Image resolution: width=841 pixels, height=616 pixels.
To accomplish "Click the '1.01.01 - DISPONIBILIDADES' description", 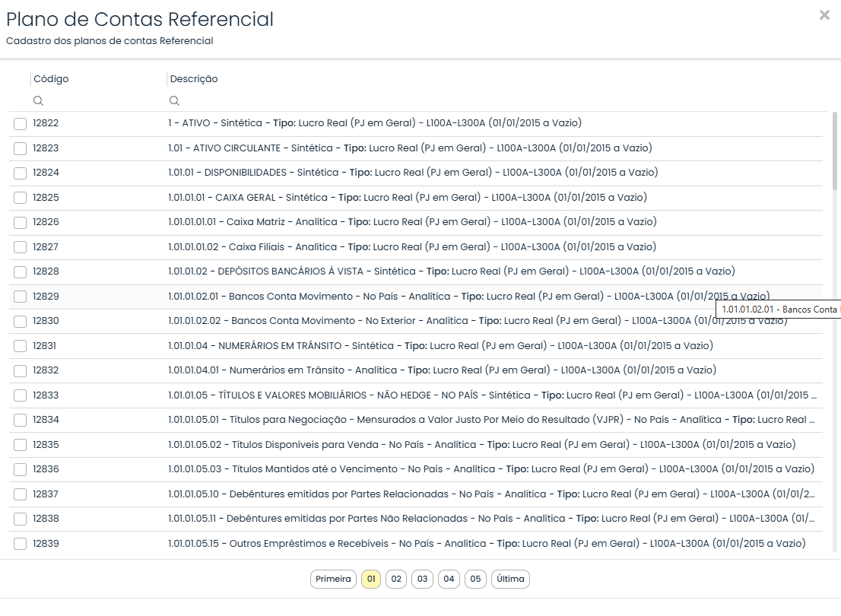I will pos(413,172).
